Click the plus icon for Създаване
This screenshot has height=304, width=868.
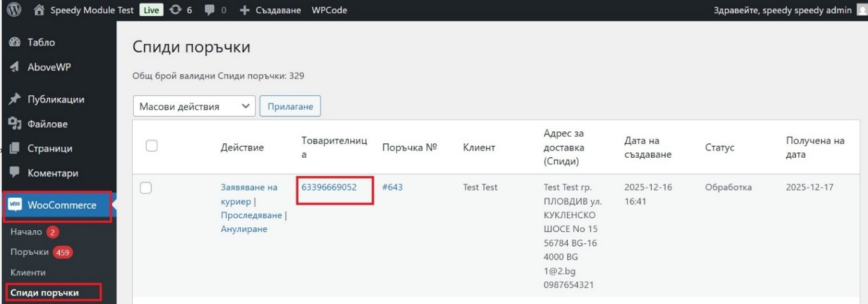coord(244,10)
